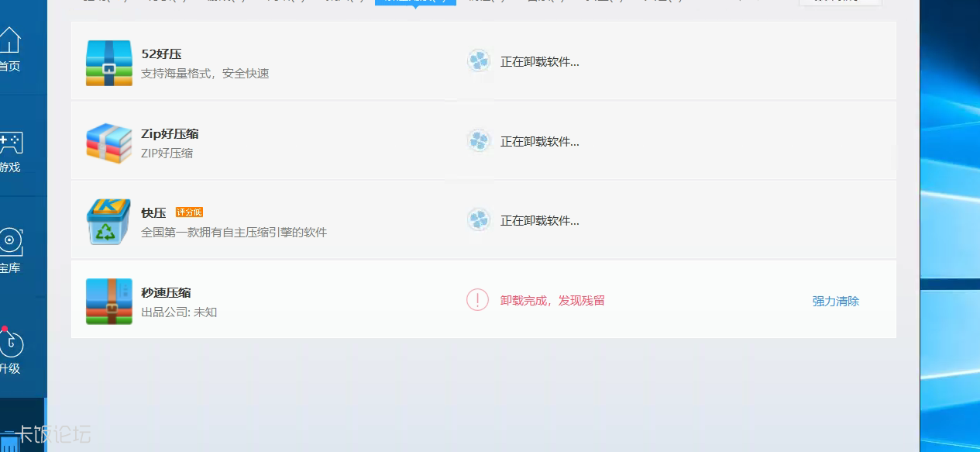The height and width of the screenshot is (452, 980).
Task: Click the spinning uninstall indicator for 52好压
Action: (479, 61)
